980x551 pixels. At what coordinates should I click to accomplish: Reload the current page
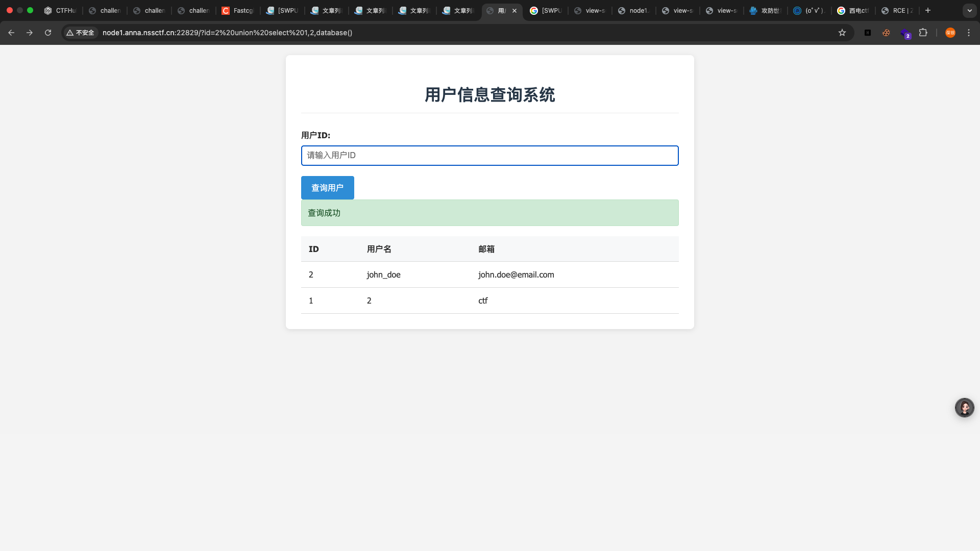coord(48,33)
